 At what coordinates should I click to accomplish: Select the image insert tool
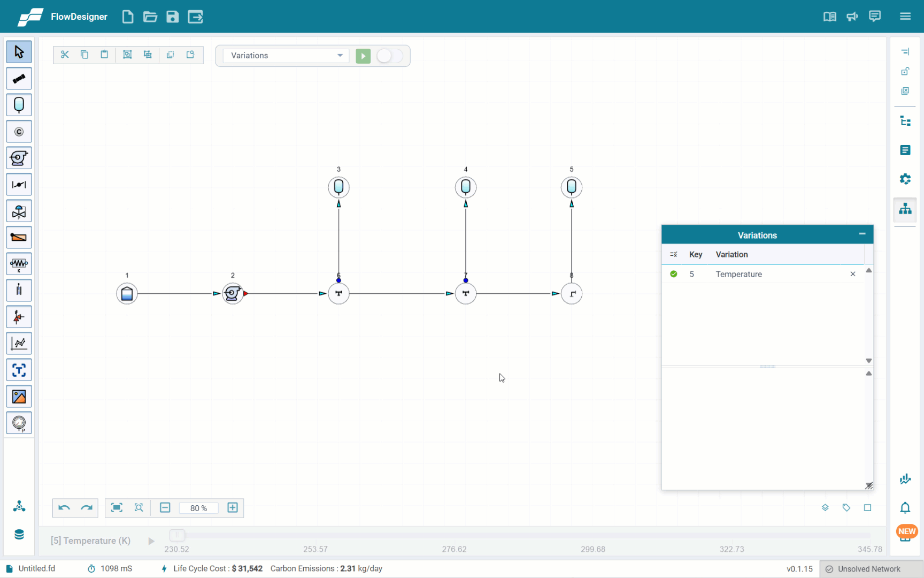click(x=19, y=397)
